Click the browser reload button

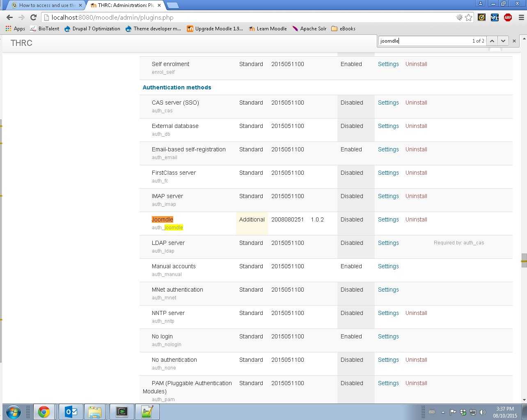point(34,18)
